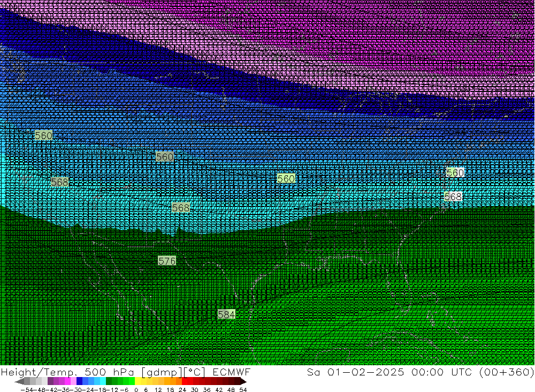
Task: Click the date '01-02-2025' in footer
Action: point(366,372)
